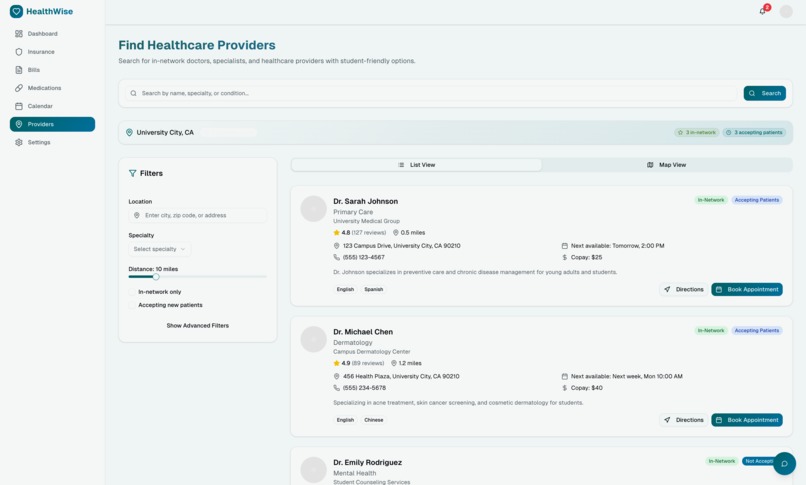Open Dr. Sarah Johnson's name link
Viewport: 806px width, 485px height.
365,201
